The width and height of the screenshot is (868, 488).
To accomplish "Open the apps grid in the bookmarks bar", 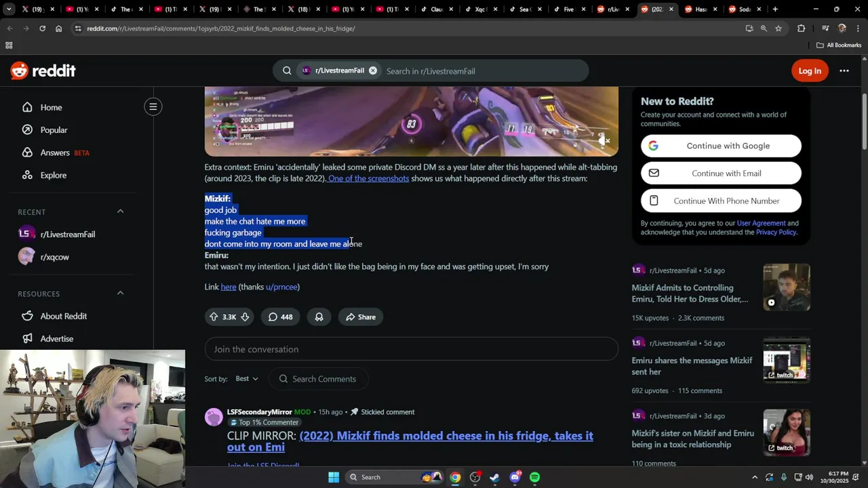I will click(x=9, y=45).
